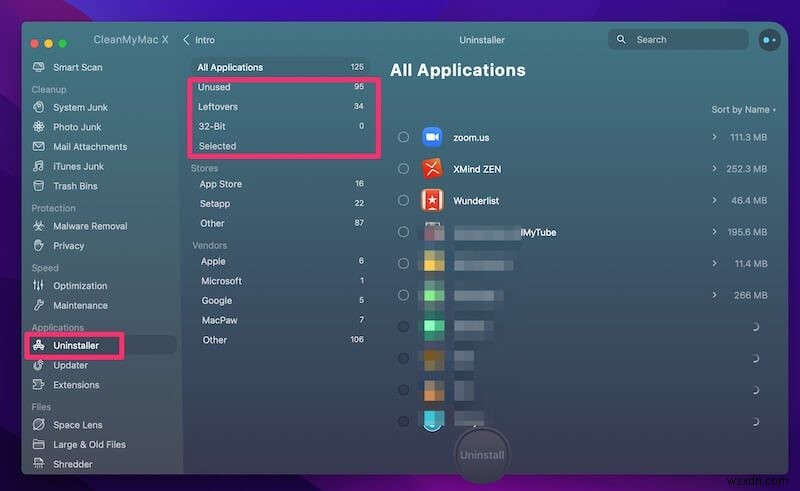Filter by Other stores

point(280,223)
